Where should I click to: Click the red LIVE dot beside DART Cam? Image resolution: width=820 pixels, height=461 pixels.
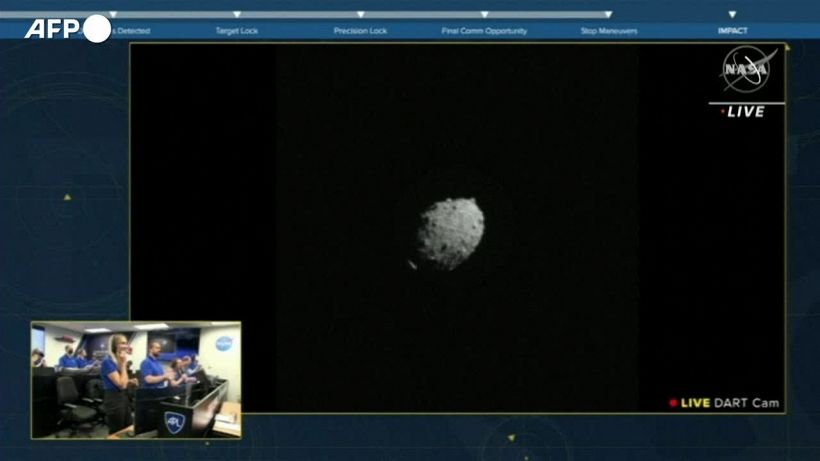tap(673, 403)
